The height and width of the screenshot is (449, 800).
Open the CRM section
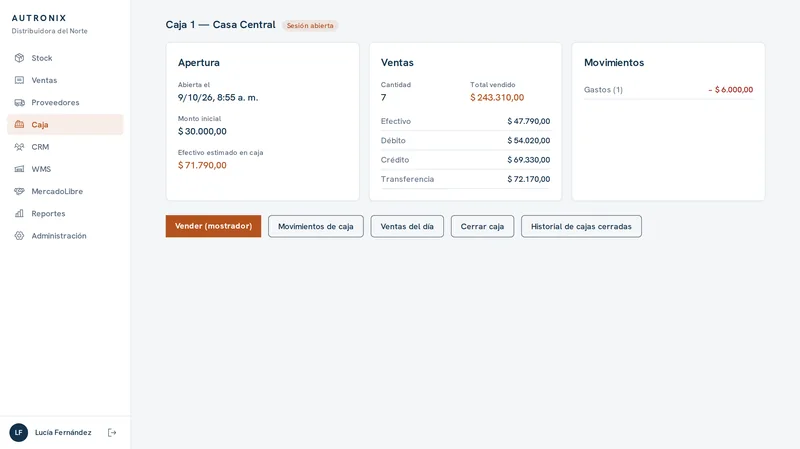point(65,147)
